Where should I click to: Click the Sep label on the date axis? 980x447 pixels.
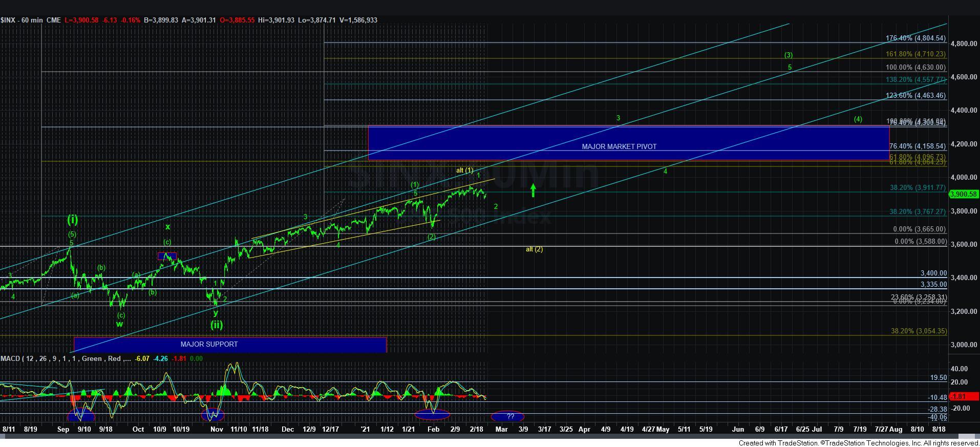pos(63,429)
